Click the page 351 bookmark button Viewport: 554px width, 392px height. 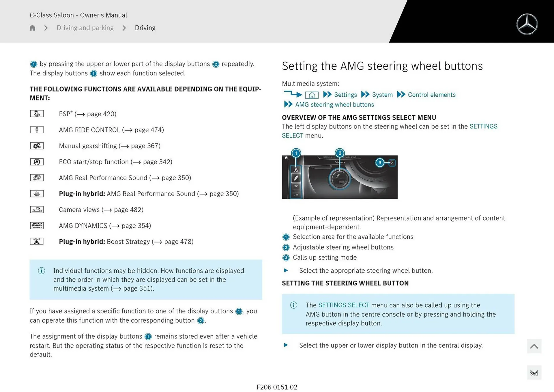534,373
